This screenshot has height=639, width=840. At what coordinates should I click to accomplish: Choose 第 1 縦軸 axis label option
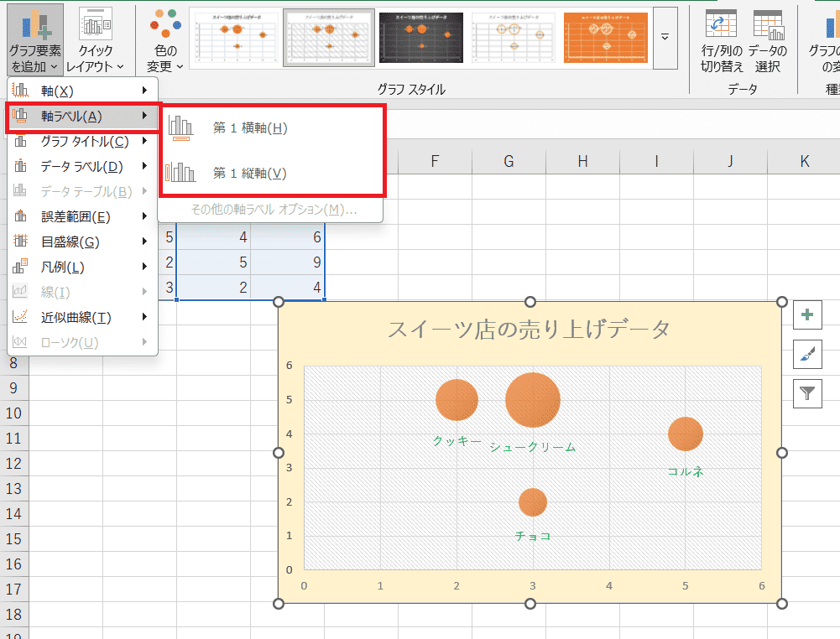tap(250, 174)
